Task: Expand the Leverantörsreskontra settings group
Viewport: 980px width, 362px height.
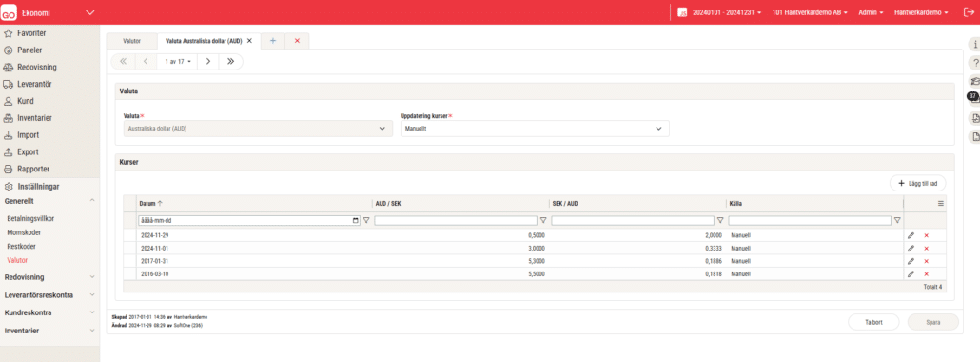Action: 92,295
